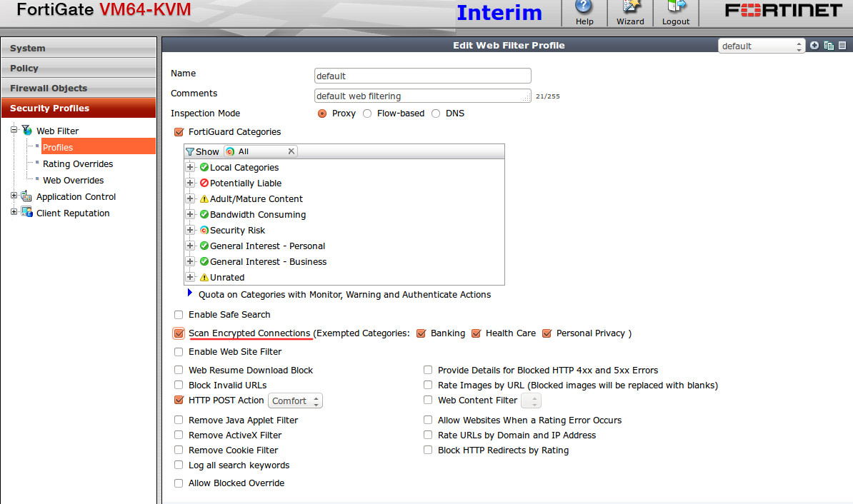Uncheck Banking exempted category

(421, 333)
